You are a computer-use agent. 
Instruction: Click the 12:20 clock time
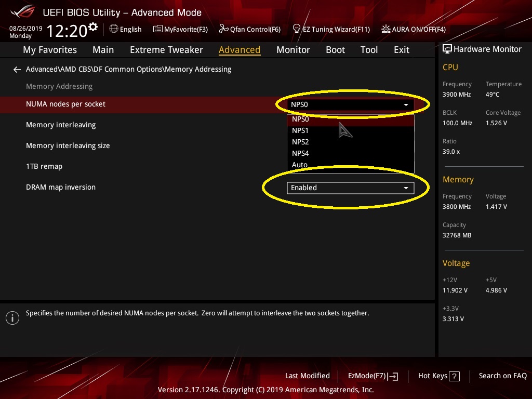point(67,31)
